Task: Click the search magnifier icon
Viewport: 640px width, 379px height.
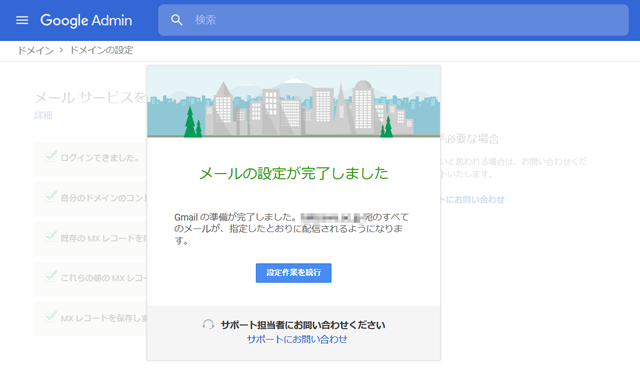Action: (x=176, y=20)
